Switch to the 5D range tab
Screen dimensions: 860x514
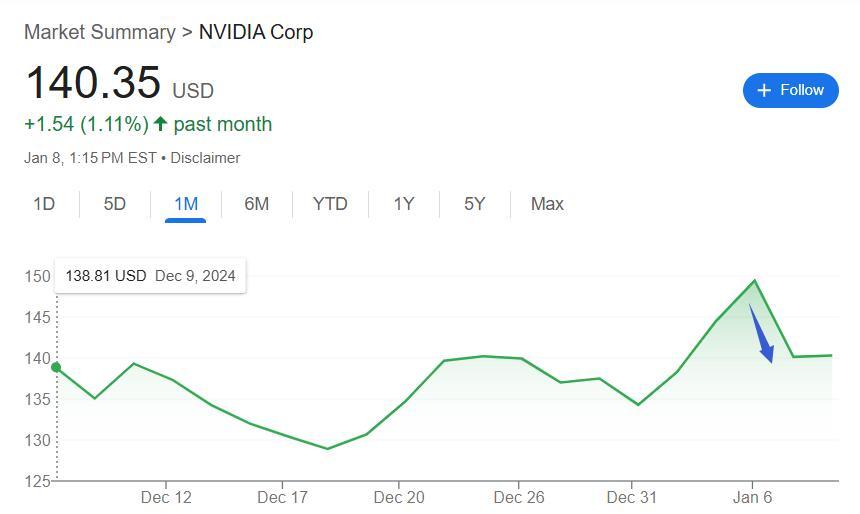coord(115,204)
